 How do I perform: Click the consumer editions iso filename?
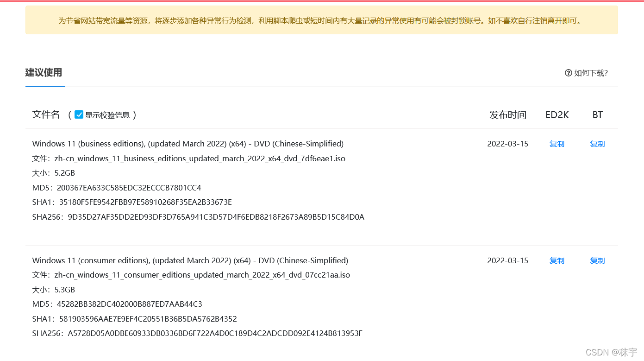(x=202, y=275)
